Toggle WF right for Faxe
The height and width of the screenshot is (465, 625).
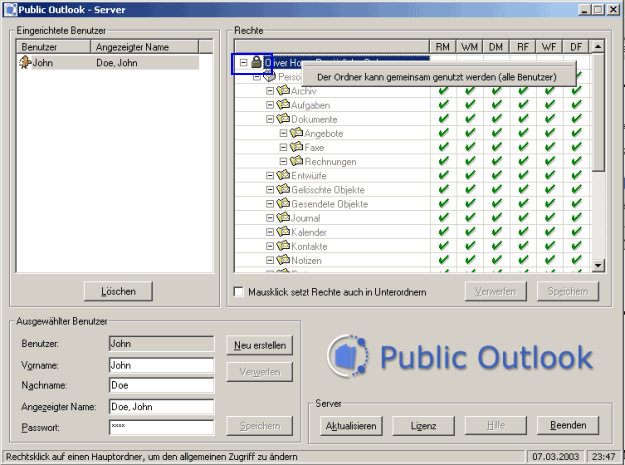(550, 147)
